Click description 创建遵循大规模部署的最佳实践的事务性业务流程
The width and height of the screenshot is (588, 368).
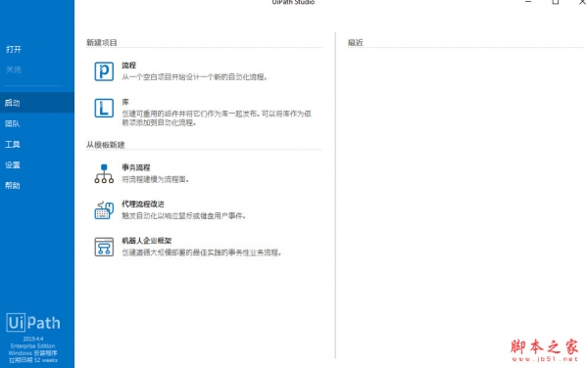coord(201,253)
